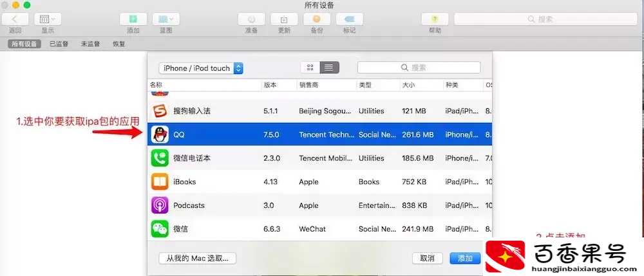Click the green zoom window button
The image size is (644, 276).
click(27, 5)
